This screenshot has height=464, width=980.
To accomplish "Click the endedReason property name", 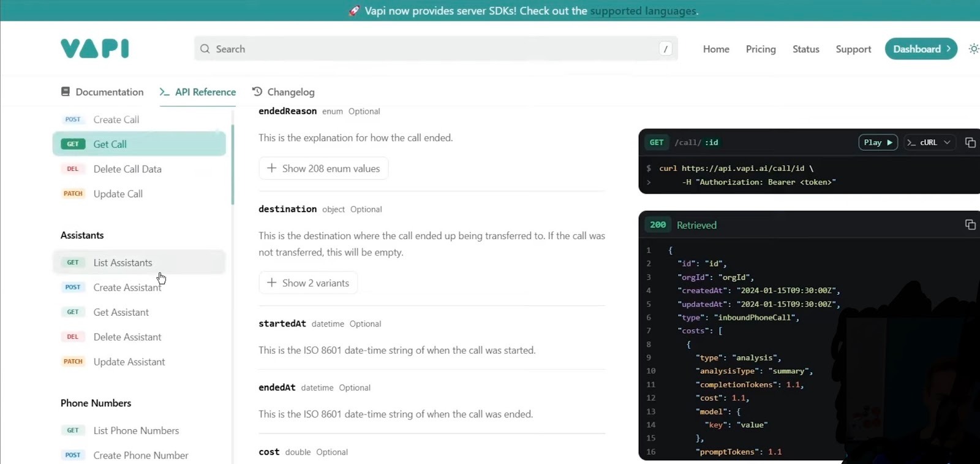I will tap(287, 111).
